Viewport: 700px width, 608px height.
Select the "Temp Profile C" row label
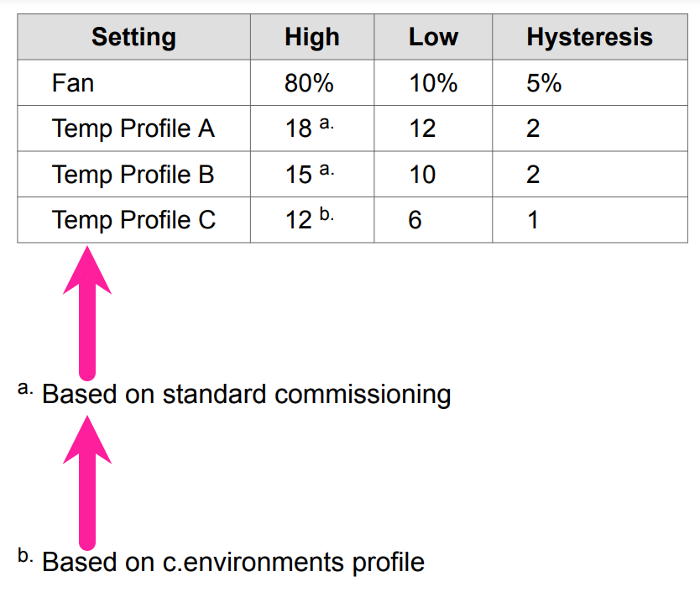click(x=133, y=220)
